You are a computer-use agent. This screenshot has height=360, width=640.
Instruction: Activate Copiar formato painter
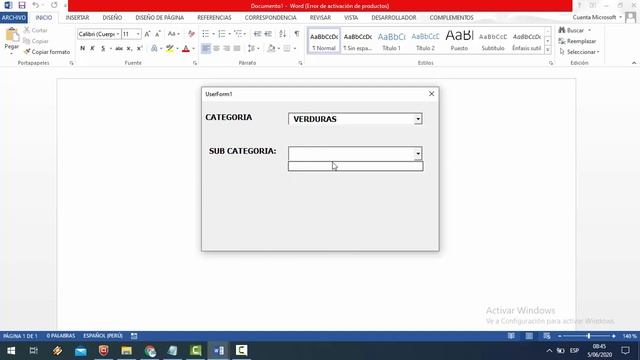(x=47, y=52)
